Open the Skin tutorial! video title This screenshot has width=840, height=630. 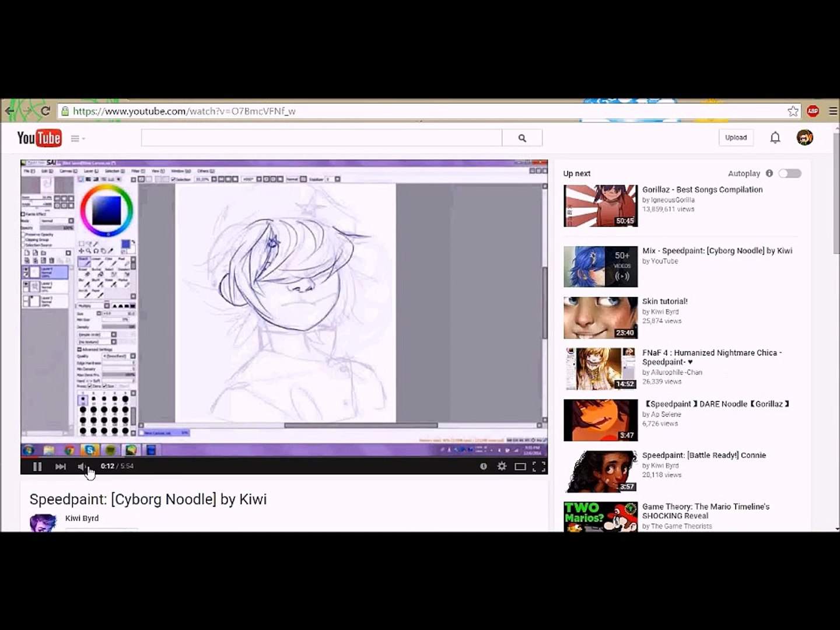tap(665, 302)
